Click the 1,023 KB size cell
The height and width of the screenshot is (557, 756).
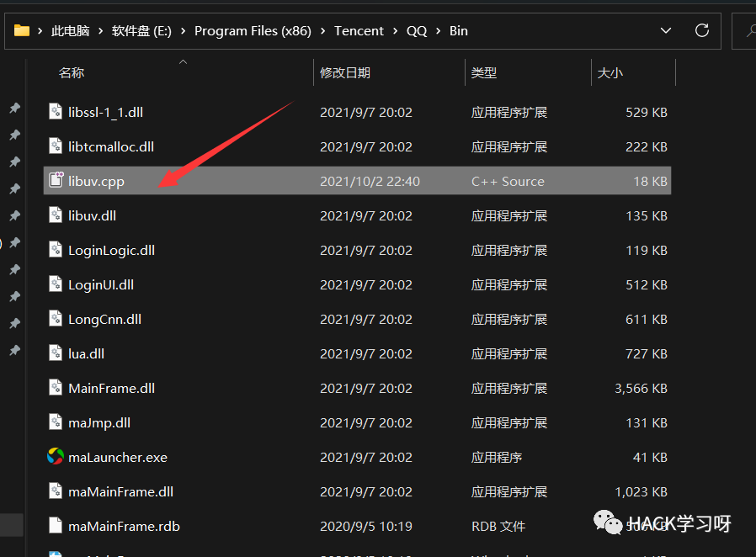point(641,492)
